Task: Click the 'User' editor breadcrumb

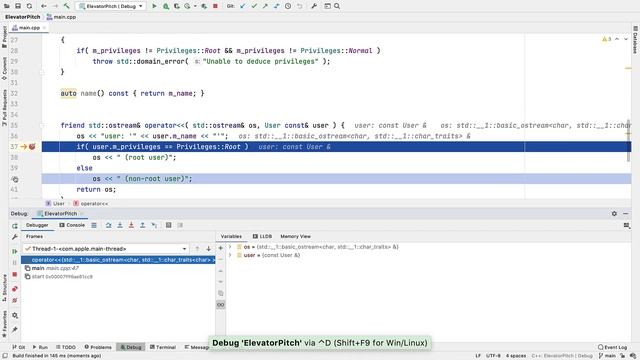Action: click(x=55, y=203)
